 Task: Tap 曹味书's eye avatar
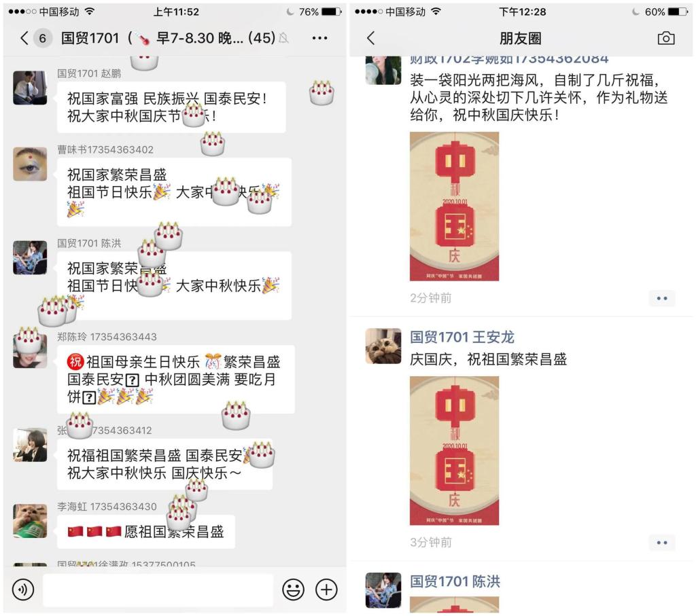[x=30, y=164]
